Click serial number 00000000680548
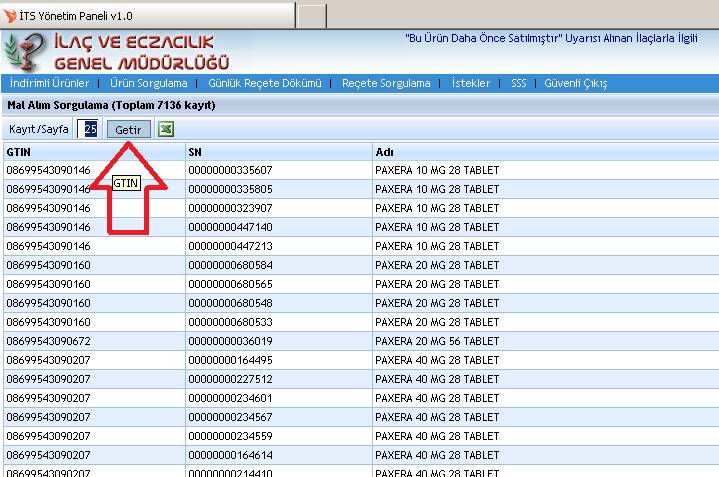The height and width of the screenshot is (477, 719). [230, 303]
